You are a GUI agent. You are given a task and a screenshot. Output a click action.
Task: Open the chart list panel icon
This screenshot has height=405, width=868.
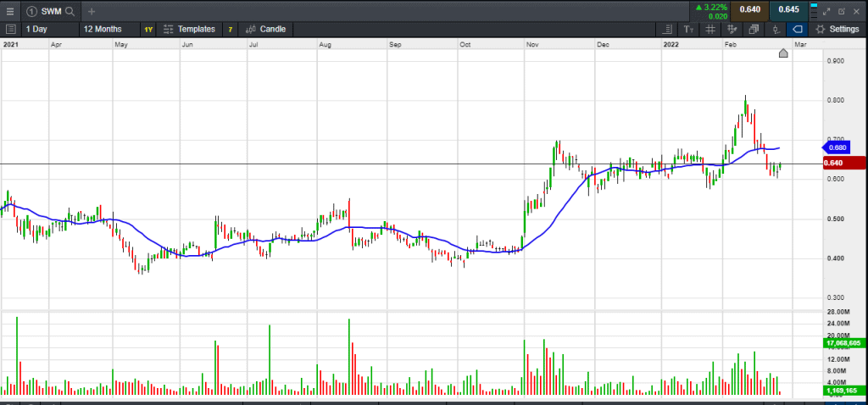pos(10,29)
